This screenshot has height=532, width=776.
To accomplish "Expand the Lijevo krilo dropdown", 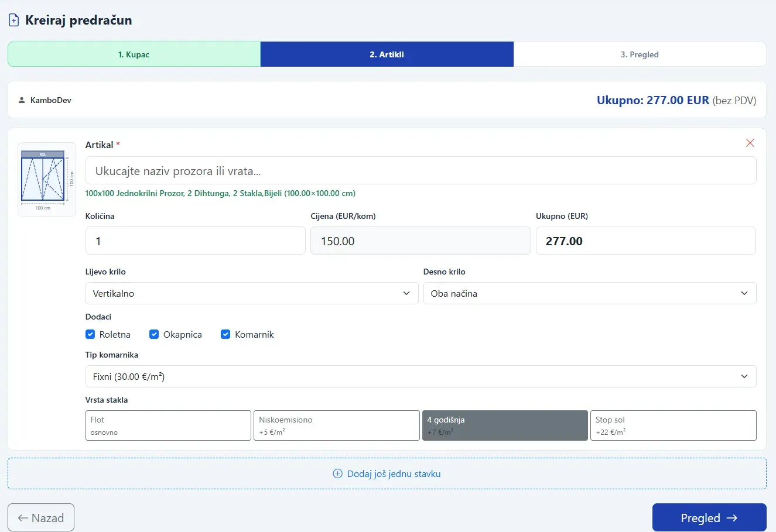I will 252,293.
